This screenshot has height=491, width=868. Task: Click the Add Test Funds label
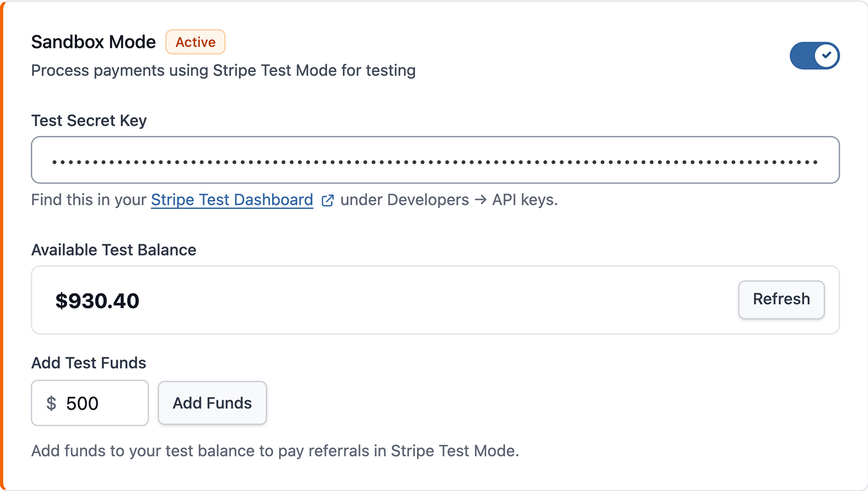point(88,363)
